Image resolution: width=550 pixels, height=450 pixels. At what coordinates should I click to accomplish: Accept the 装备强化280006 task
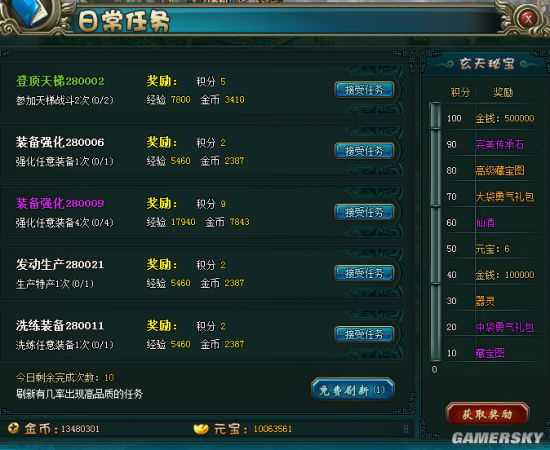(364, 151)
